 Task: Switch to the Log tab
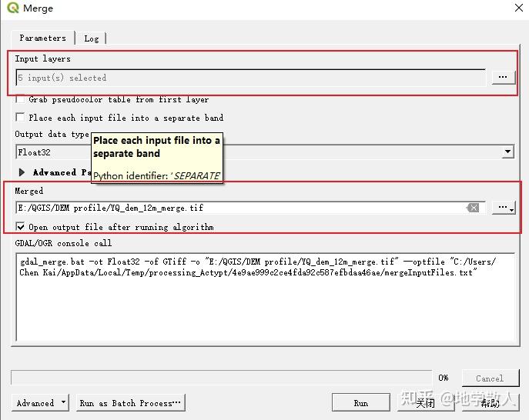click(x=91, y=38)
